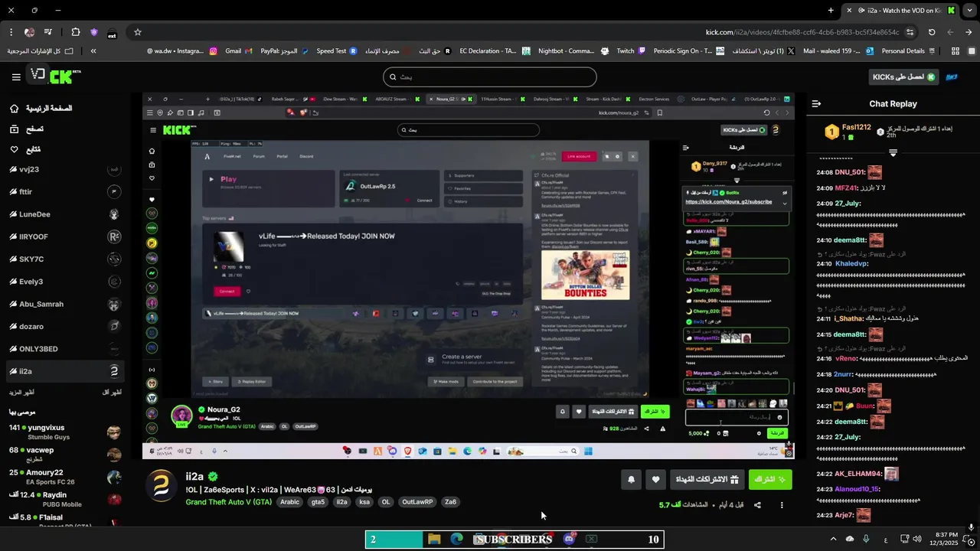Click Fasl1212 top gifter name
Viewport: 980px width, 551px height.
tap(856, 127)
